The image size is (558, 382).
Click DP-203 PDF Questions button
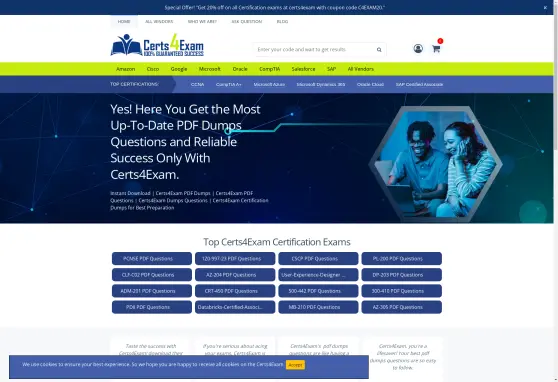coord(401,275)
